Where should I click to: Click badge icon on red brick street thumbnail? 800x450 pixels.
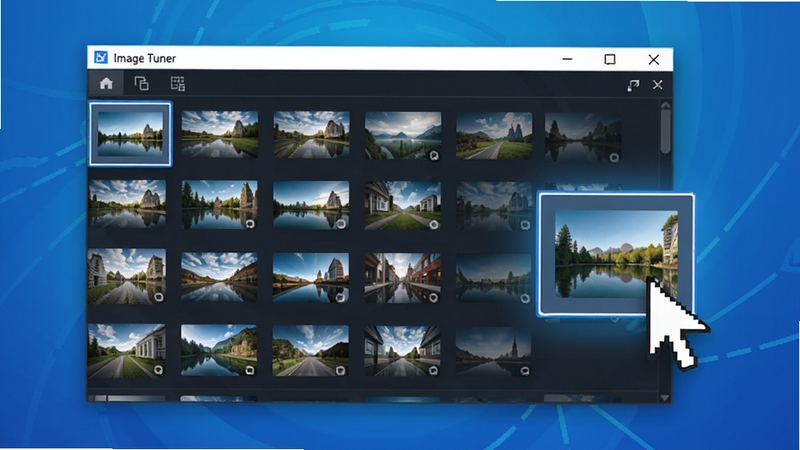point(433,297)
